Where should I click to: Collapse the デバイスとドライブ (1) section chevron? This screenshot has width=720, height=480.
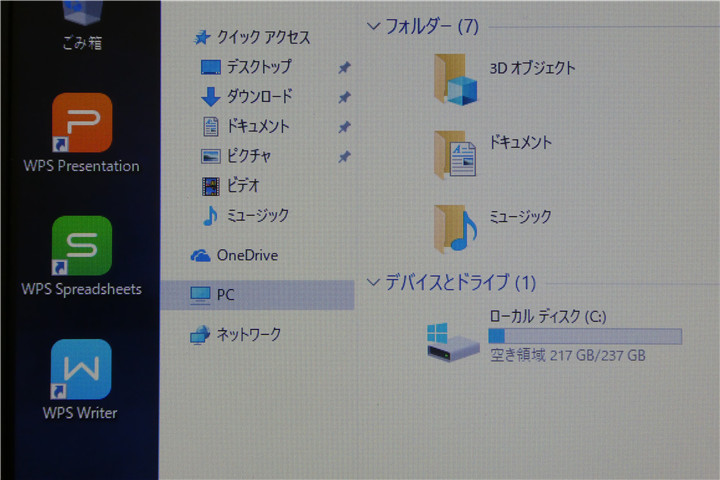pyautogui.click(x=373, y=282)
